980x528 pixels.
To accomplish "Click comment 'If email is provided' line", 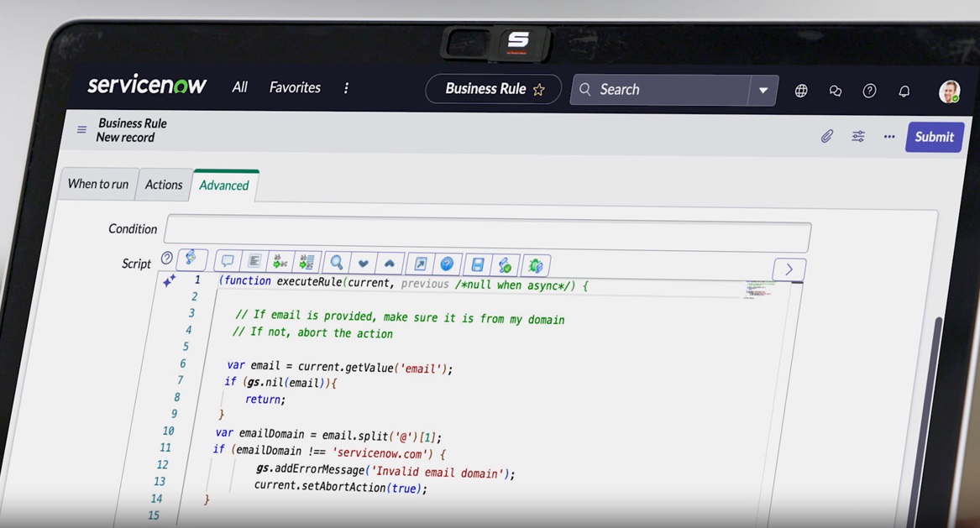I will click(x=400, y=316).
